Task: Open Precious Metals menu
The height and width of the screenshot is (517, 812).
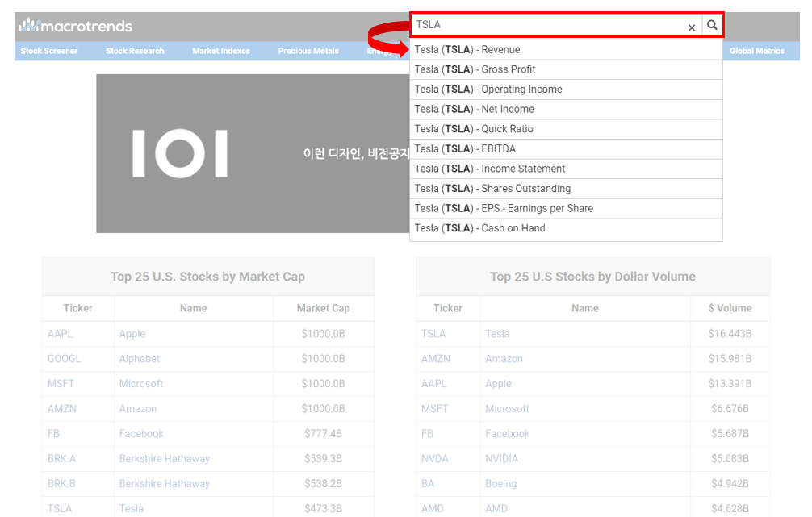Action: click(308, 51)
